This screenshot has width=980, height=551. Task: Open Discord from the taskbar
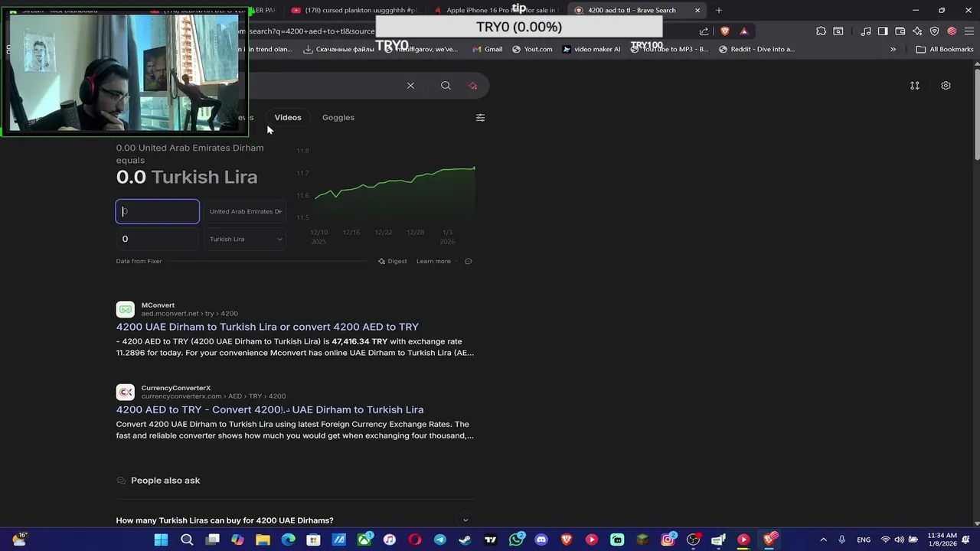(x=541, y=540)
